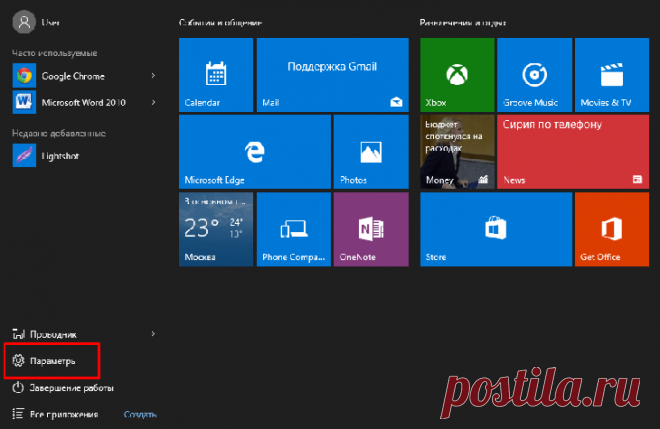Click the second tile group title above Xbox

pos(463,22)
